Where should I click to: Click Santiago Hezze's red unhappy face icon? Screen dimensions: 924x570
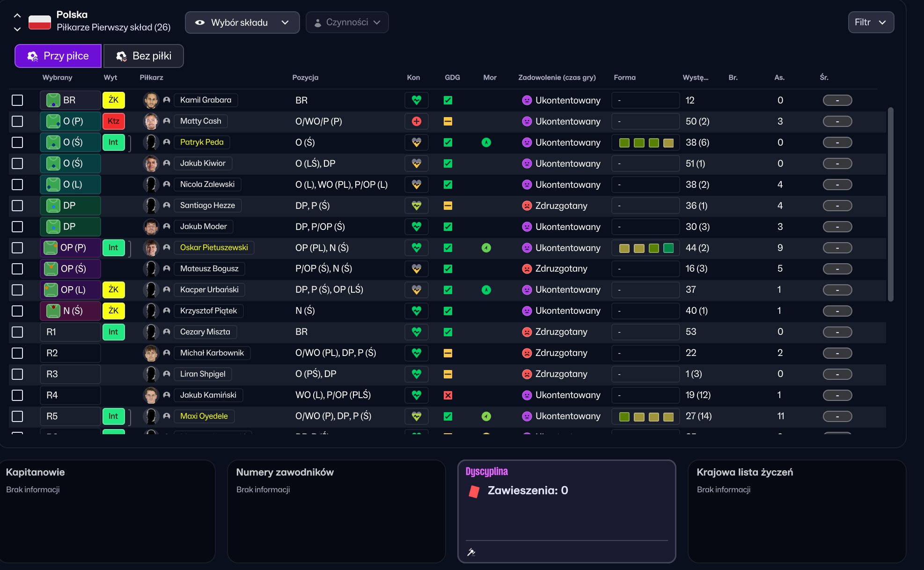click(527, 206)
